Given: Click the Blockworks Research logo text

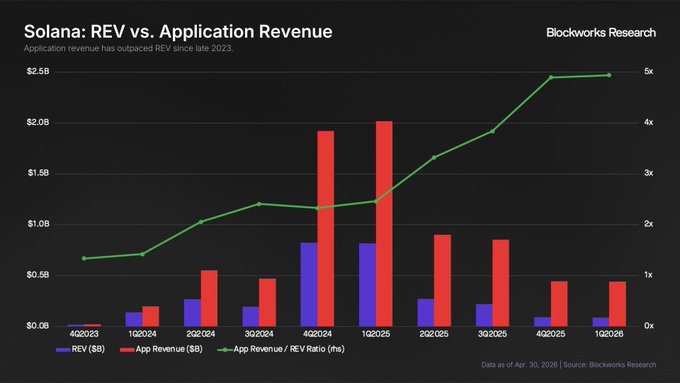Looking at the screenshot, I should click(x=601, y=33).
